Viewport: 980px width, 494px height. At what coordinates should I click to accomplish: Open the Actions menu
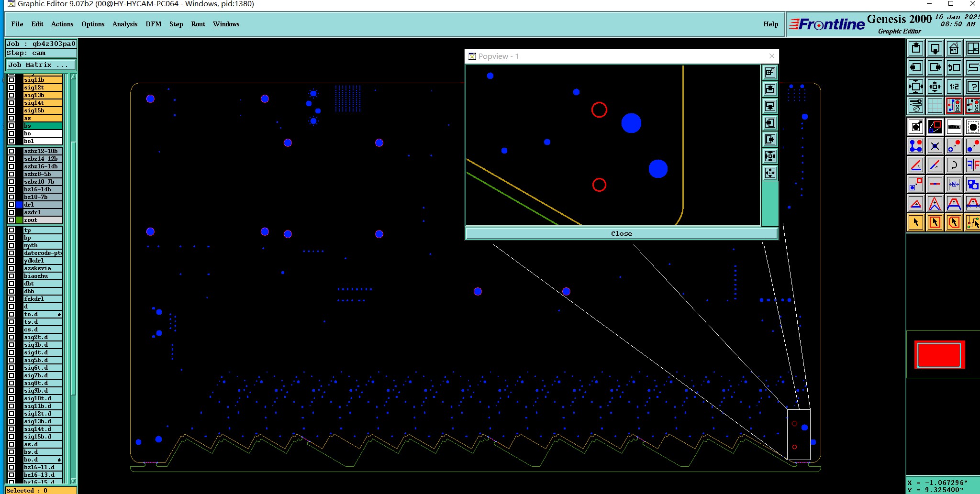[x=62, y=24]
